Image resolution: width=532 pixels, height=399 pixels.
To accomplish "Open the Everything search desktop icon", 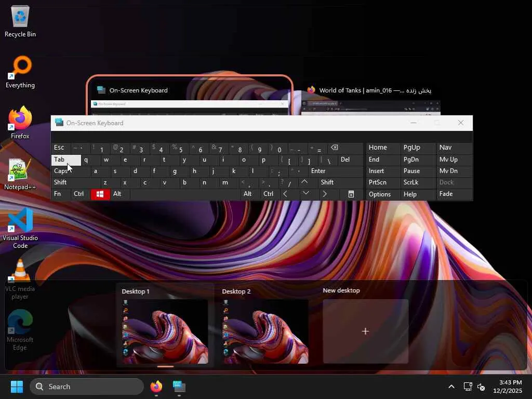I will (20, 72).
